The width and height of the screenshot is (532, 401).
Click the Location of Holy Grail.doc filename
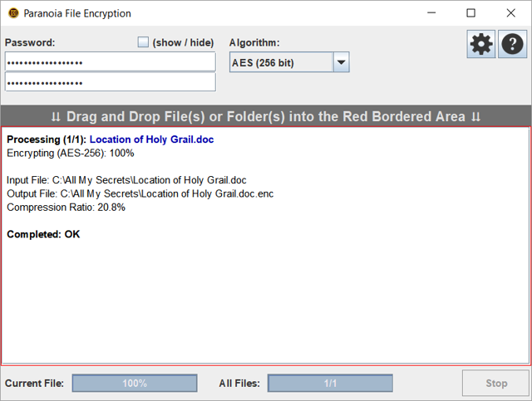[x=151, y=139]
